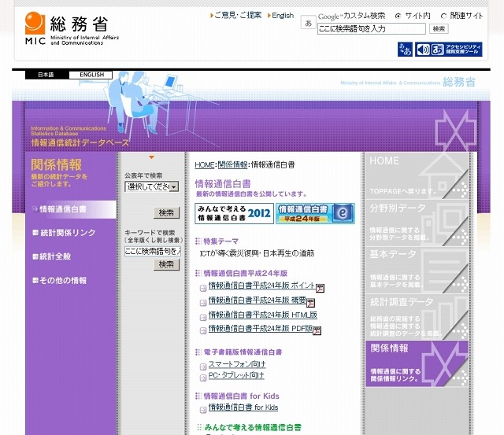Click the キーワードで検索 keyword input field
The width and height of the screenshot is (504, 435).
pos(152,251)
